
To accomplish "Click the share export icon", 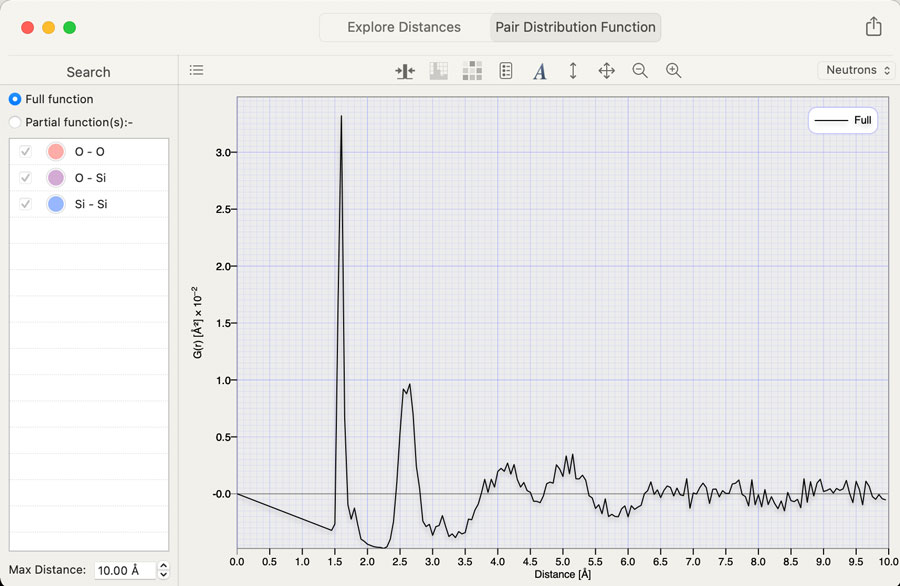I will [873, 27].
